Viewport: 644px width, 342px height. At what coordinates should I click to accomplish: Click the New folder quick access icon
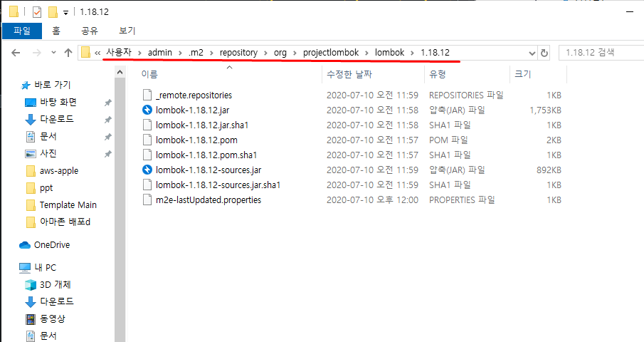tap(53, 12)
